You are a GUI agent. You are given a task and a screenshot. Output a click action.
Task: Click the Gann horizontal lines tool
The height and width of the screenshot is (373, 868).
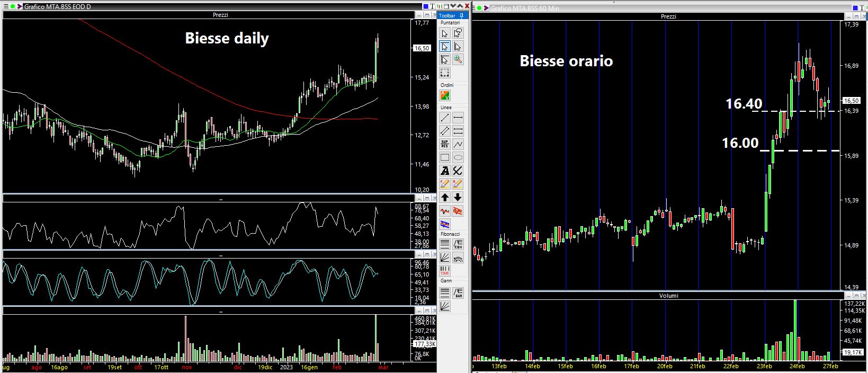[x=445, y=292]
